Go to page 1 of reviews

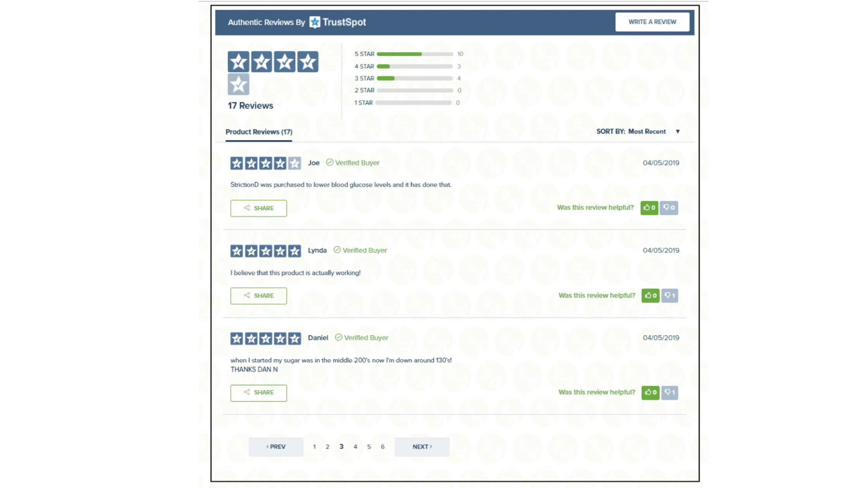[x=314, y=447]
